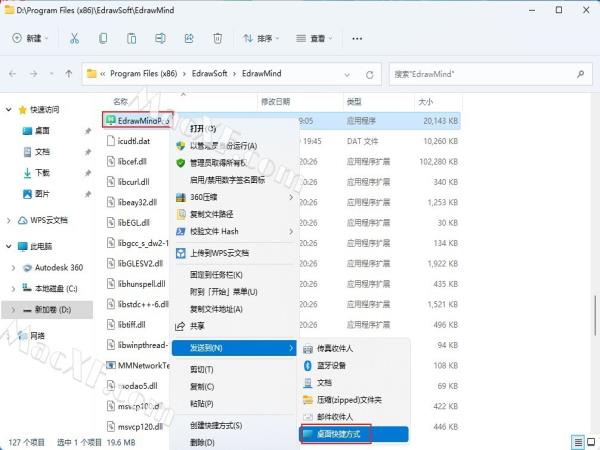600x450 pixels.
Task: Go forward with the right arrow
Action: point(34,73)
